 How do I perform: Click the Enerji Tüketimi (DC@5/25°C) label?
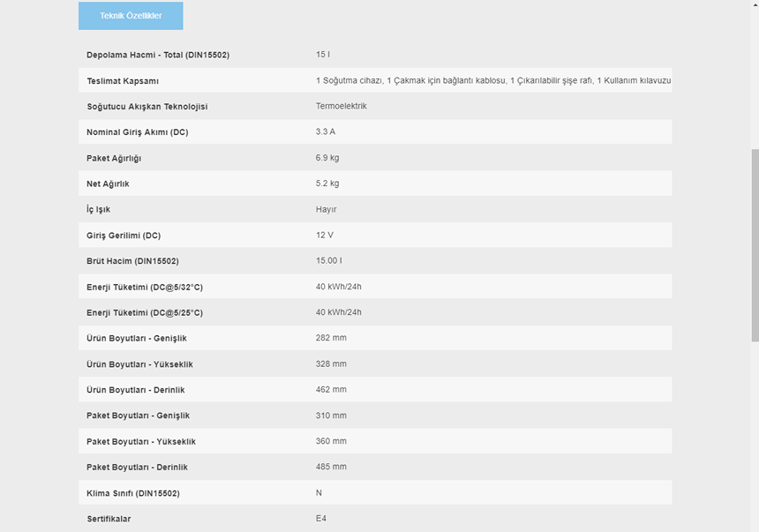144,313
